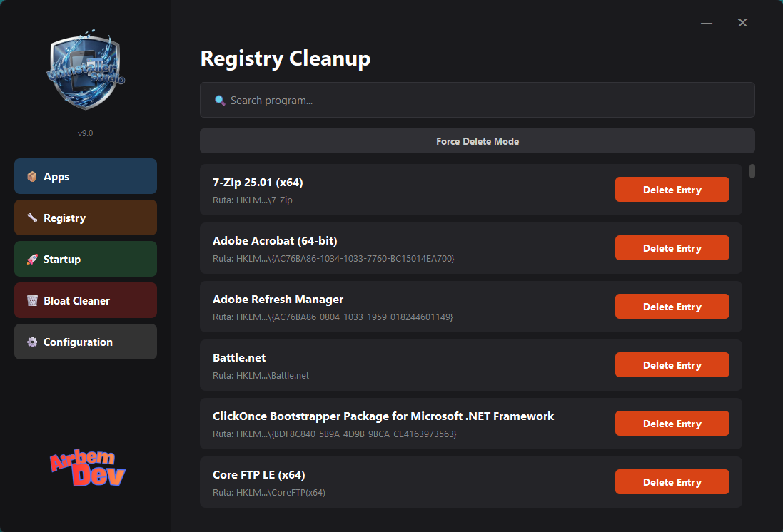The image size is (783, 532).
Task: Click the Registry Cleanup heading
Action: tap(285, 58)
